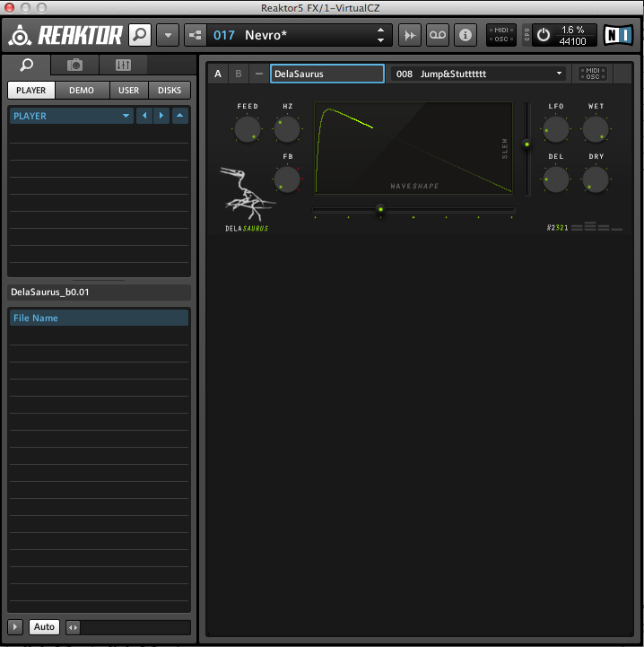This screenshot has height=647, width=644.
Task: Adjust the FEED knob
Action: (248, 129)
